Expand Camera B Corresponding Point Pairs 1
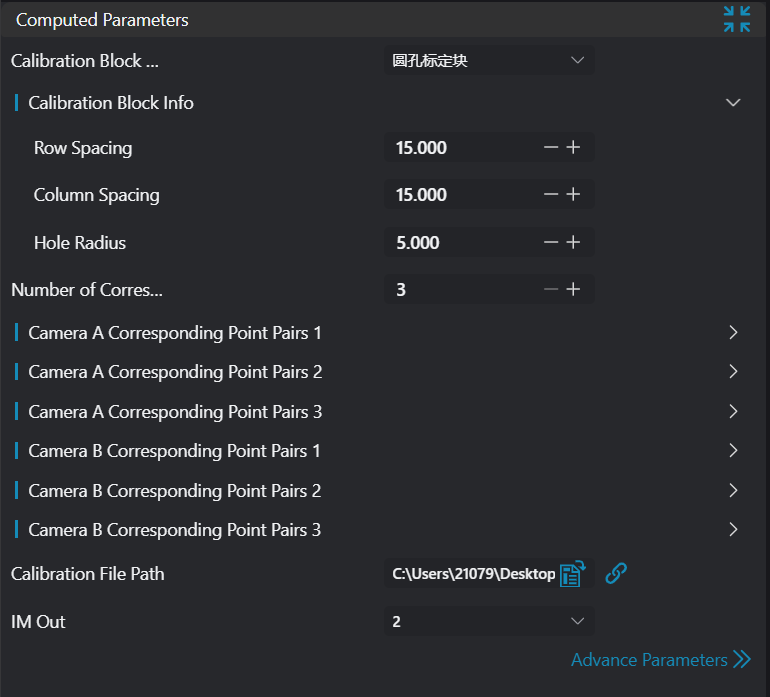 (x=733, y=451)
